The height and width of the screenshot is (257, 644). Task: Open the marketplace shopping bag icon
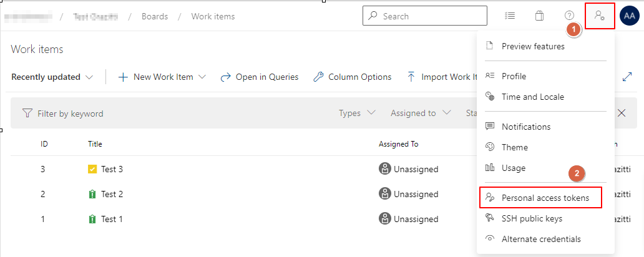tap(539, 16)
